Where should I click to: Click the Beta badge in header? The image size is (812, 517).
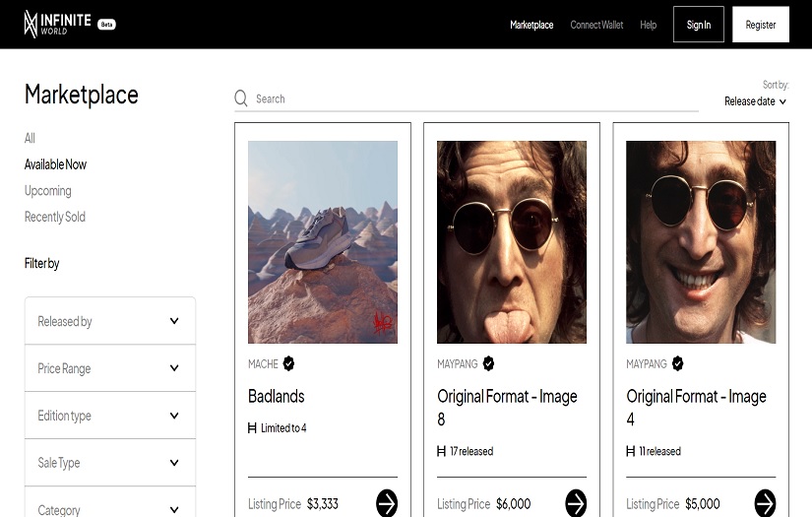point(106,25)
